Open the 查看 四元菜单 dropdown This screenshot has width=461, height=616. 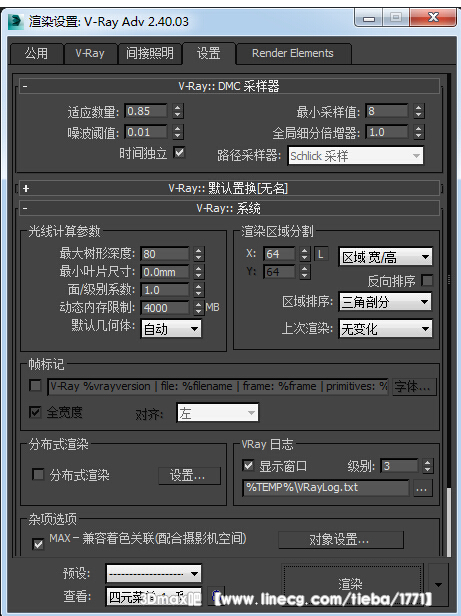154,597
